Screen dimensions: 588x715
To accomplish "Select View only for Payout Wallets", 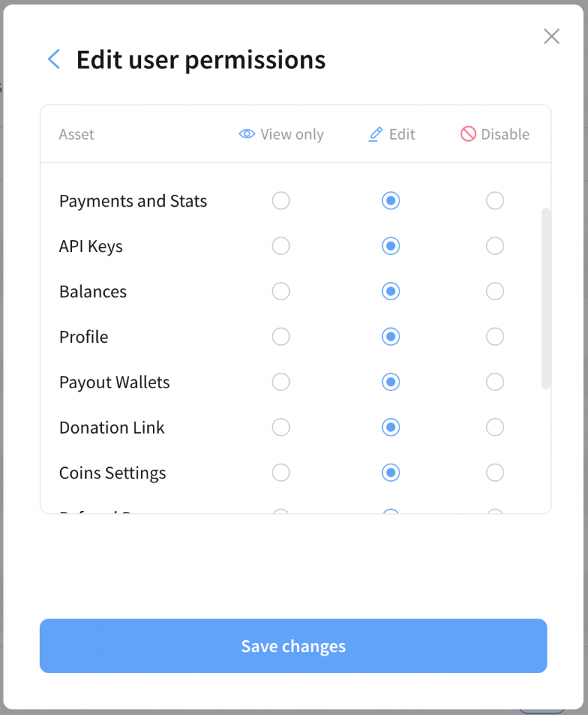I will tap(281, 383).
